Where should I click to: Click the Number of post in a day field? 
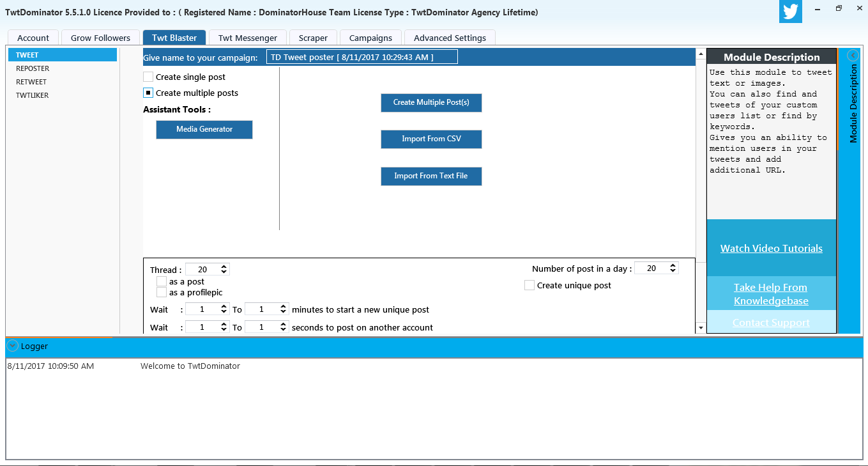651,268
